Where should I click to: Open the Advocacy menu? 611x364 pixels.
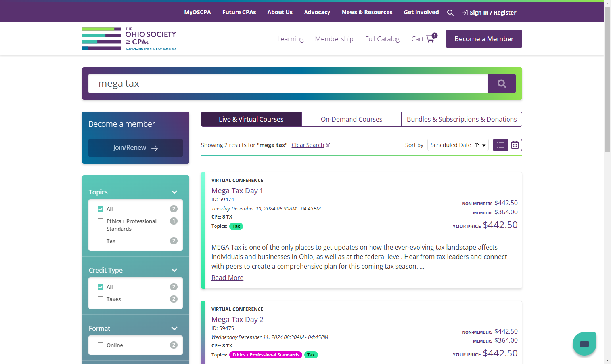tap(317, 12)
